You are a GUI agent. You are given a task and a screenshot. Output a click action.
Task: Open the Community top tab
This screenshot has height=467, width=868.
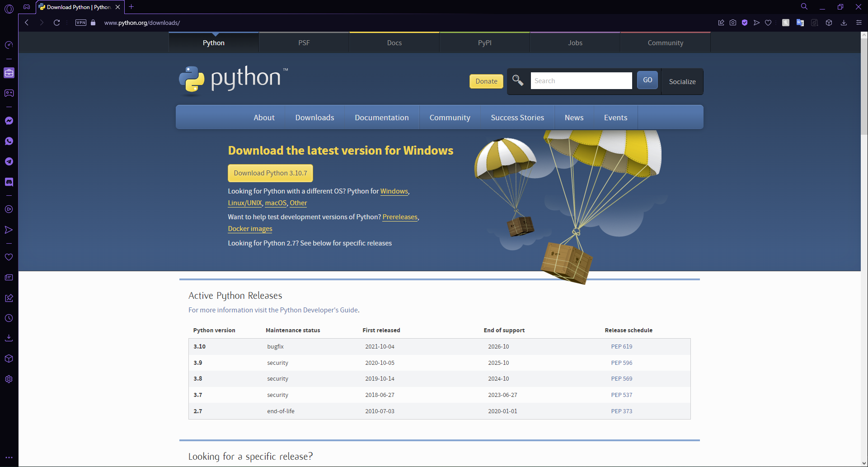tap(666, 42)
